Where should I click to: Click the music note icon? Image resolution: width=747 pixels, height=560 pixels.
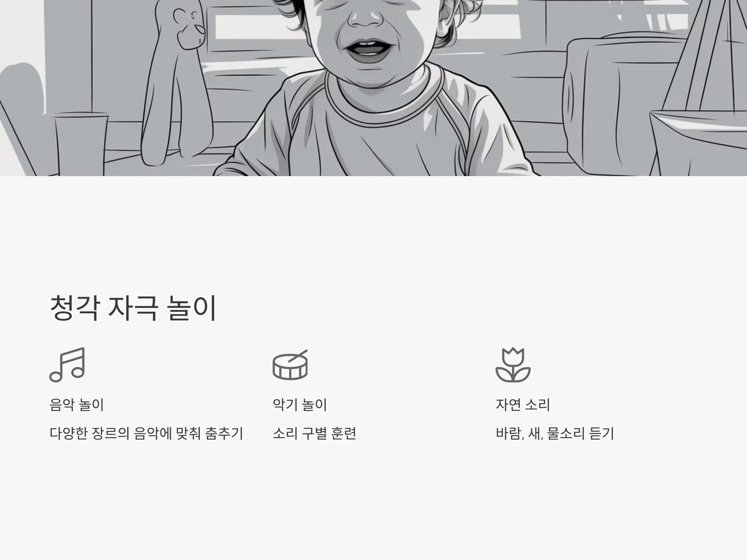[67, 365]
